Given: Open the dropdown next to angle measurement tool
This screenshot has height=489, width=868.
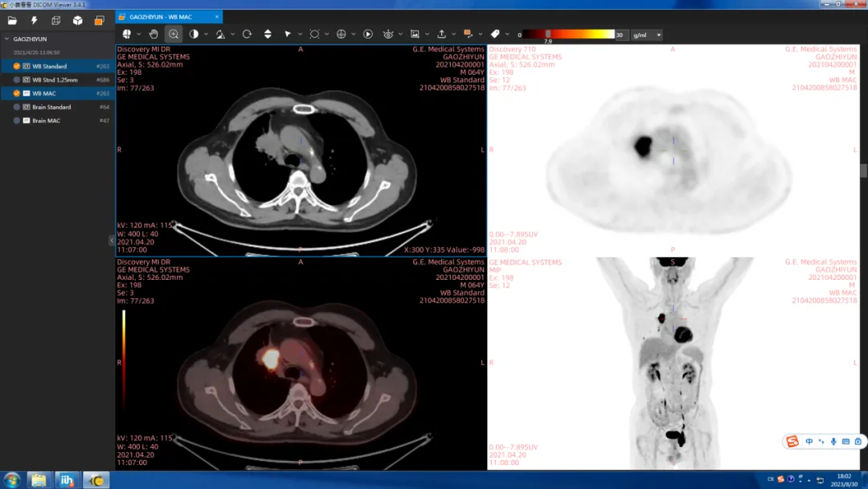Looking at the screenshot, I should click(x=232, y=35).
